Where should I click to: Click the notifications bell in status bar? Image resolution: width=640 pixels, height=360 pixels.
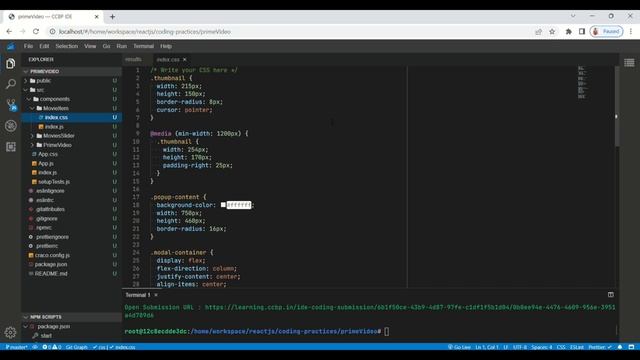(620, 347)
